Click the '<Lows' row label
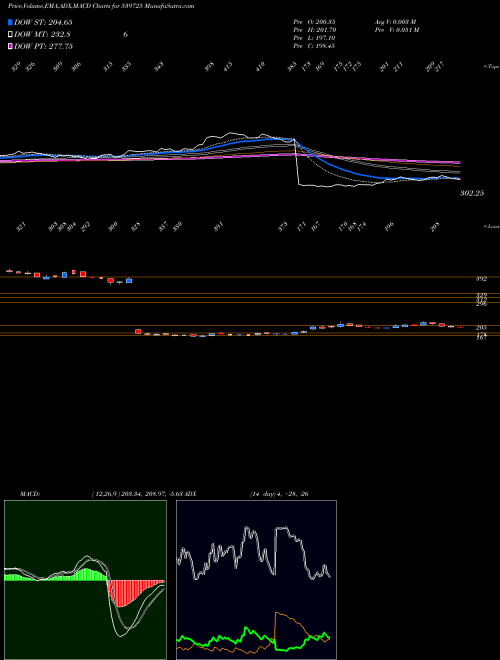The width and height of the screenshot is (500, 660). (491, 226)
